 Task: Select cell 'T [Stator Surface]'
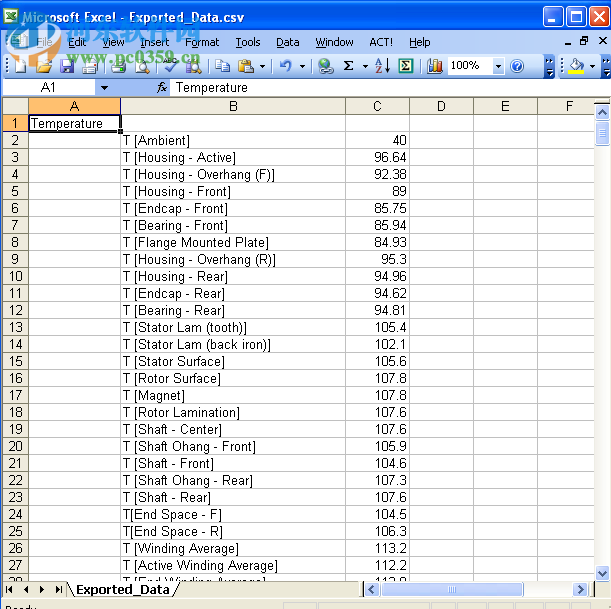233,361
